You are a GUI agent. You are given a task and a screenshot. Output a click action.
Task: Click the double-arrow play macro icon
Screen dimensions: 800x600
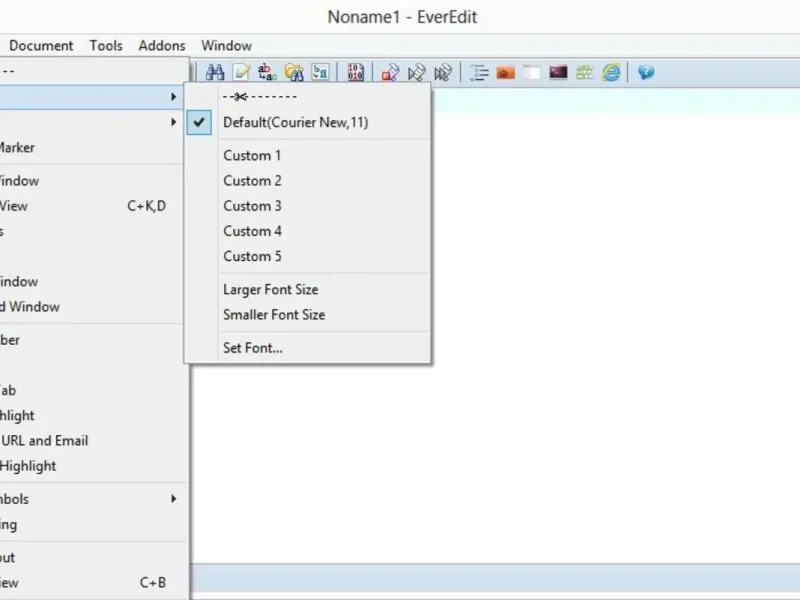coord(443,72)
